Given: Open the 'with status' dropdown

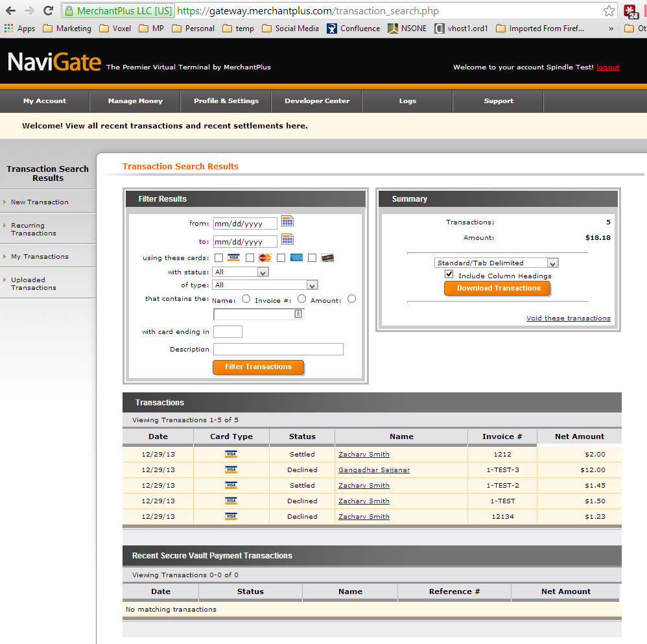Looking at the screenshot, I should point(241,272).
